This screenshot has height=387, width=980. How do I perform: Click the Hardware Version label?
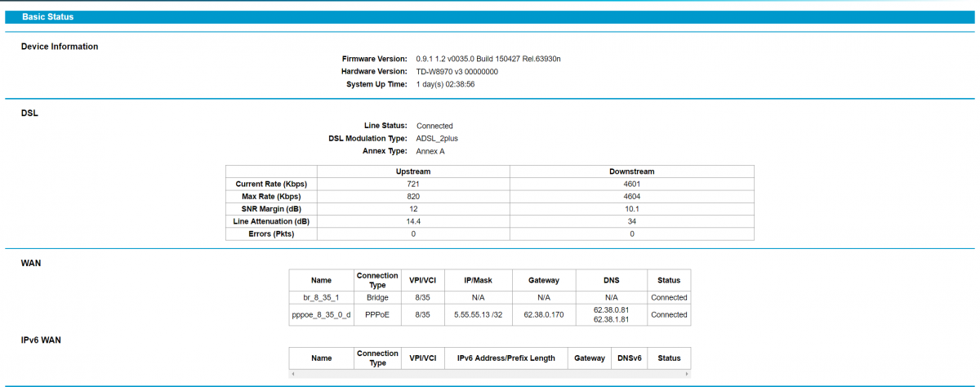click(x=374, y=72)
